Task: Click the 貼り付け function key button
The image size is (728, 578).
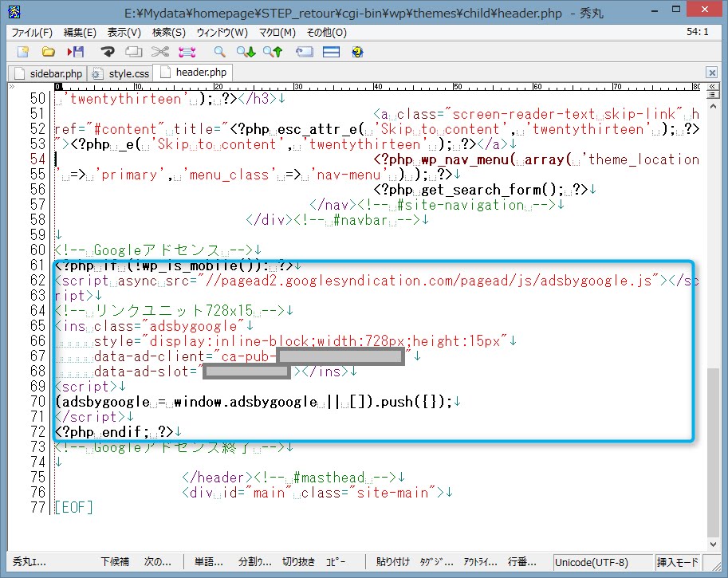Action: tap(393, 562)
